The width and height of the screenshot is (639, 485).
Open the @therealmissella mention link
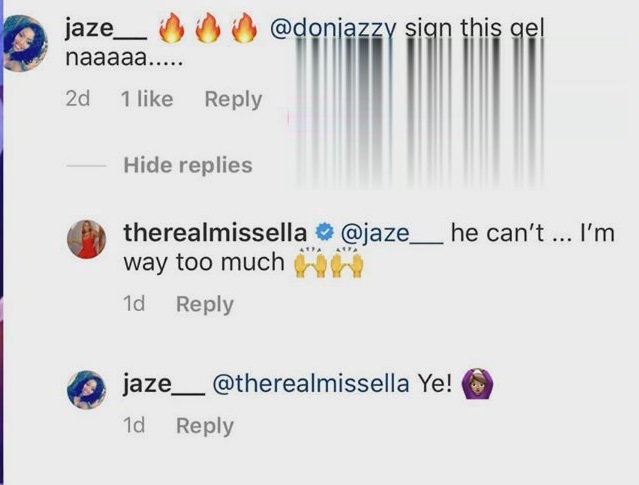tap(311, 384)
